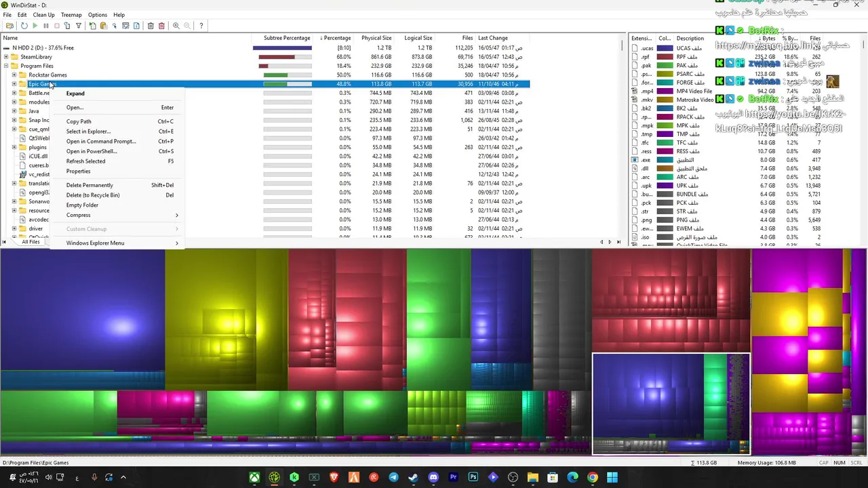Expand the Java folder node
This screenshot has height=488, width=868.
point(14,111)
